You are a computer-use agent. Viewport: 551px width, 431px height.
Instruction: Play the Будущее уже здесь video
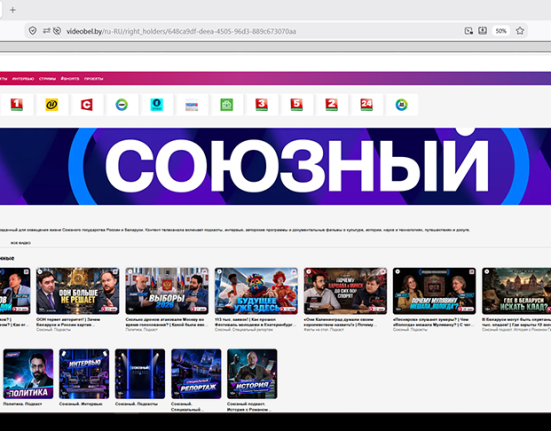point(256,291)
